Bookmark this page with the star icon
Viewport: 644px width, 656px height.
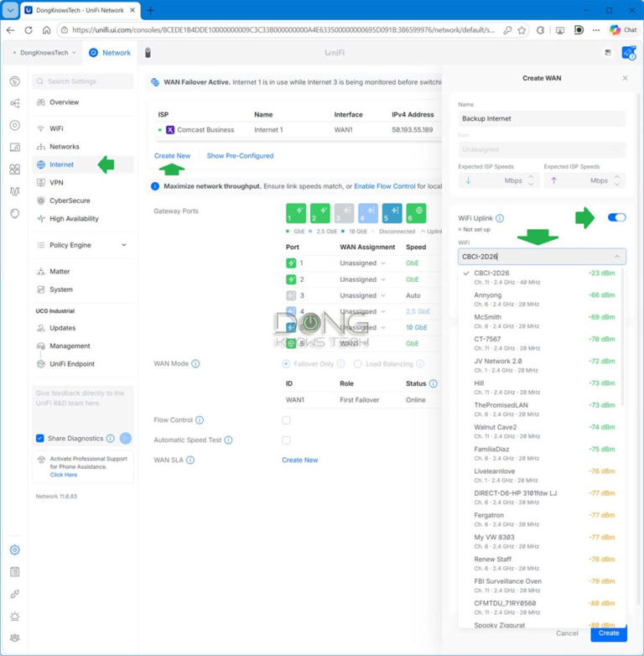[522, 30]
